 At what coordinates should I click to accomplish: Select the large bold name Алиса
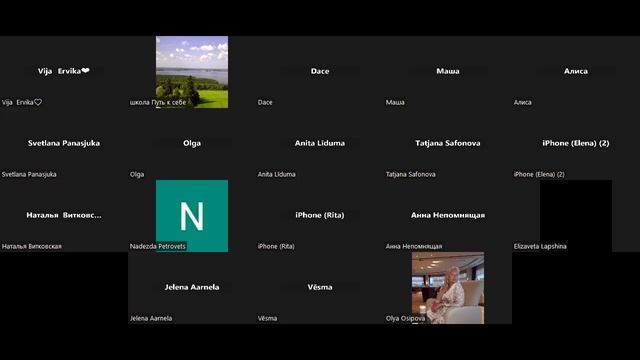(x=576, y=71)
